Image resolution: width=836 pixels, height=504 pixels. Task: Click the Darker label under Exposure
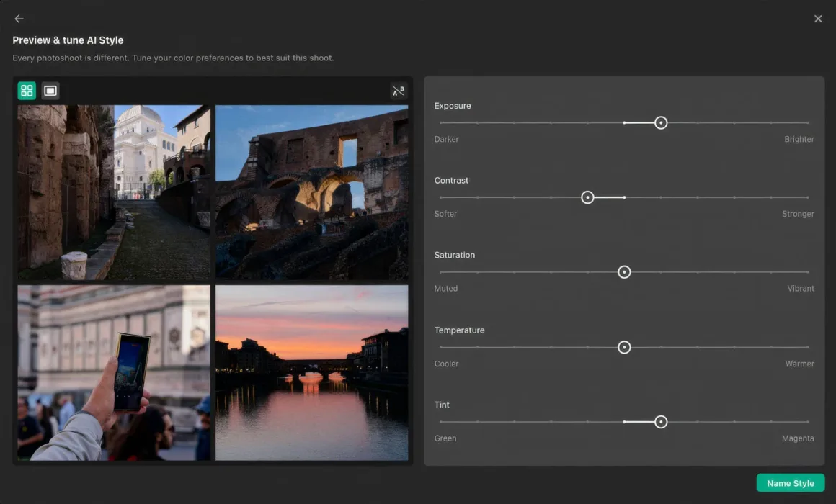coord(446,139)
